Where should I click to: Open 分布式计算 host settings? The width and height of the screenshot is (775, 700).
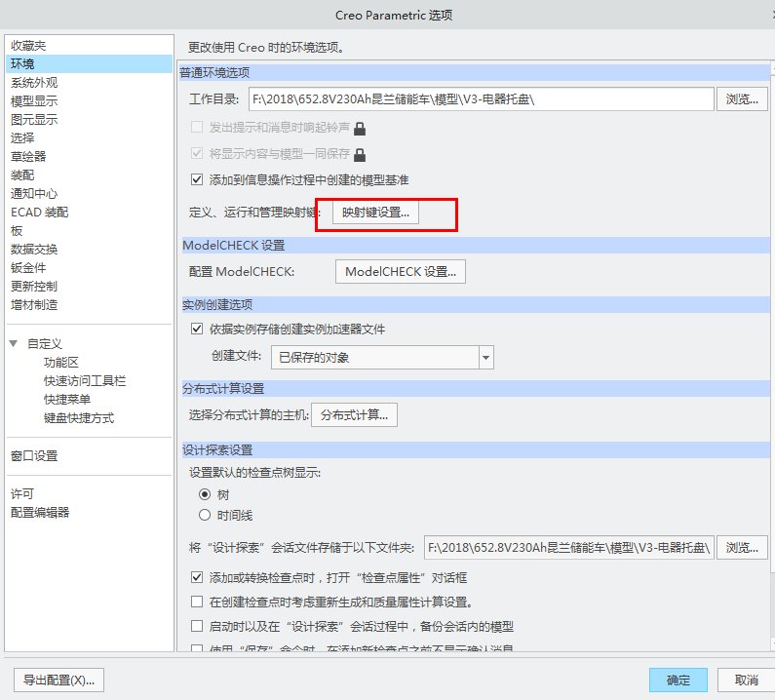(354, 414)
